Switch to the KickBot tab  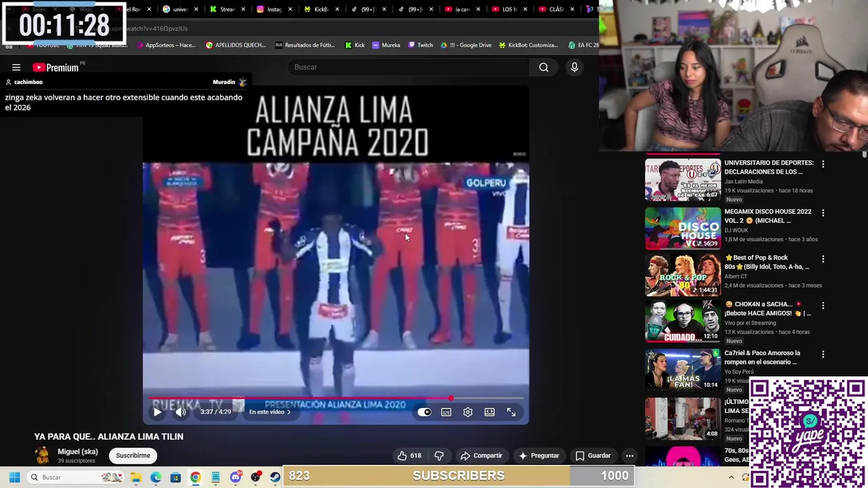[x=320, y=9]
